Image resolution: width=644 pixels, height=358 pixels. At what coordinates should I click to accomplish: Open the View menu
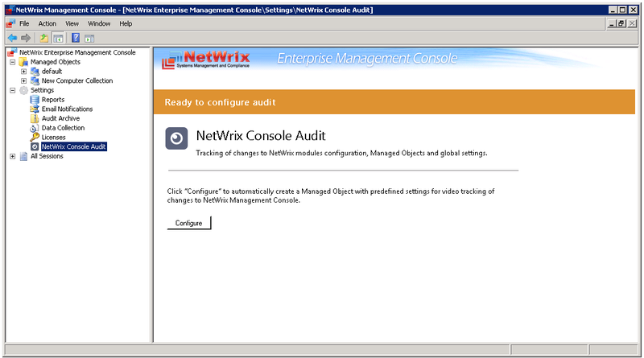pos(72,24)
